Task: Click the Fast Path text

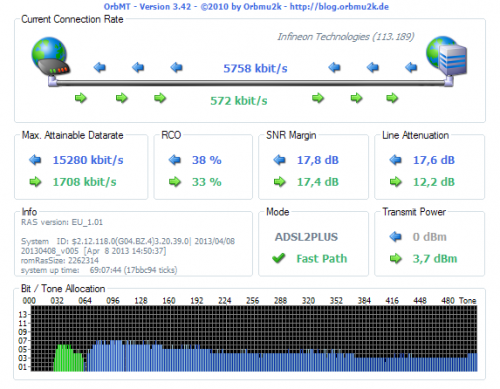Action: [322, 259]
